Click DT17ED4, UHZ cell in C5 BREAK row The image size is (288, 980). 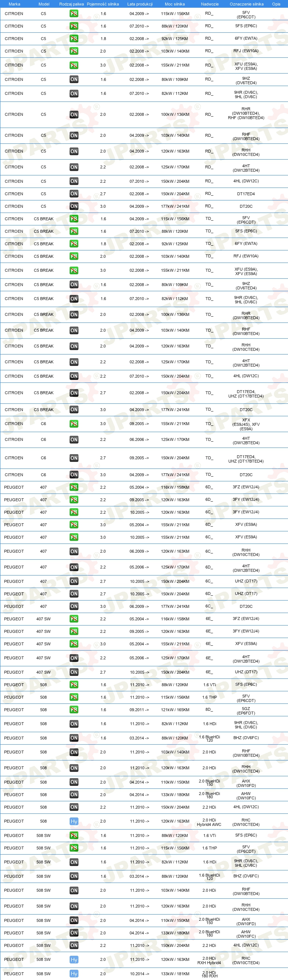(x=246, y=394)
